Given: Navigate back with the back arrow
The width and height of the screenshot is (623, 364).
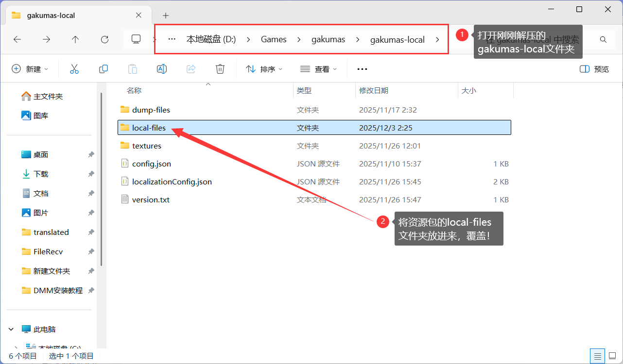Looking at the screenshot, I should tap(17, 40).
